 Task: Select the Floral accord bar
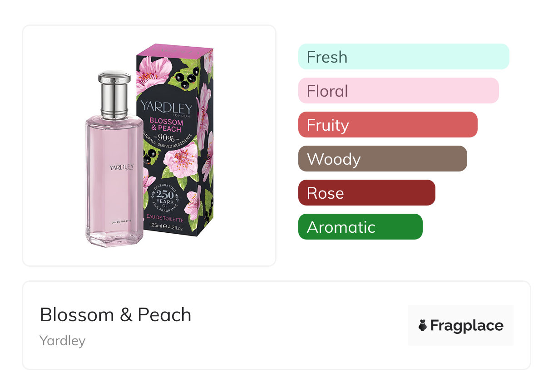coord(398,91)
